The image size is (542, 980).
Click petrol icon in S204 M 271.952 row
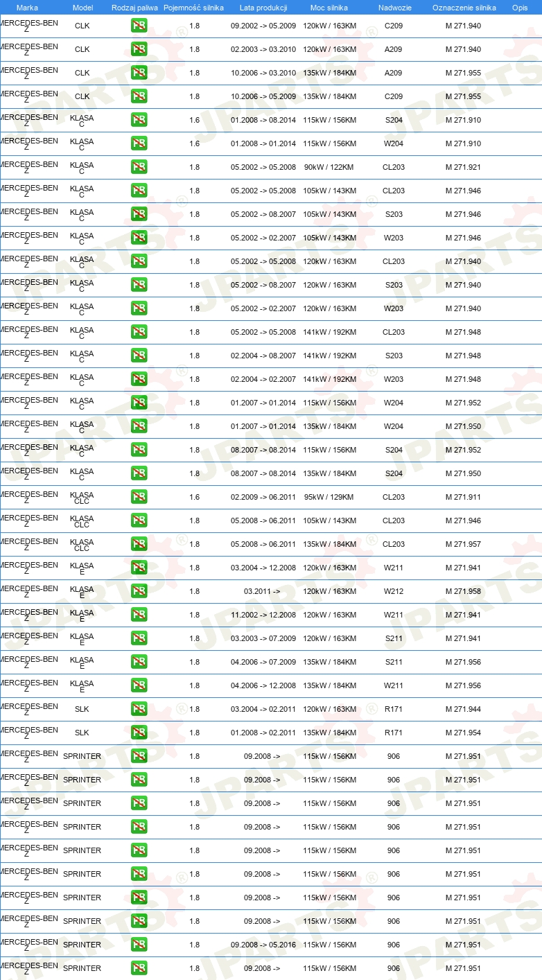click(139, 450)
